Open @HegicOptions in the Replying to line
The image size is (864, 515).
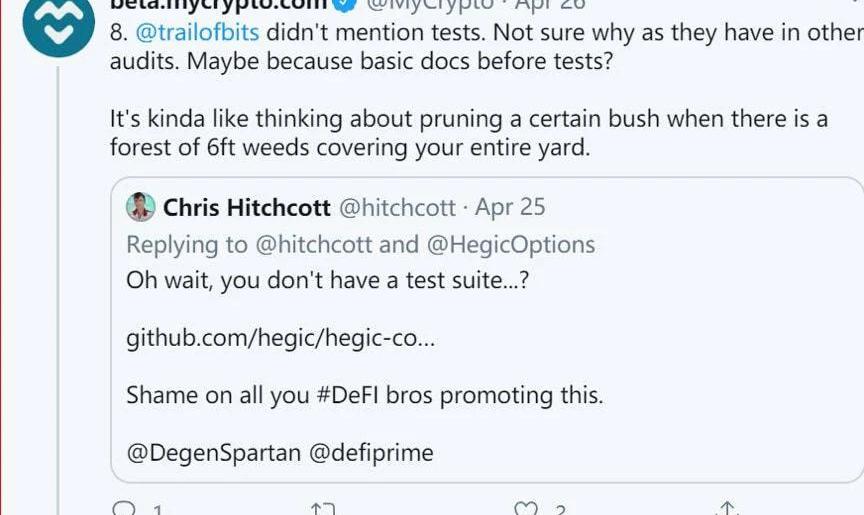(x=511, y=244)
